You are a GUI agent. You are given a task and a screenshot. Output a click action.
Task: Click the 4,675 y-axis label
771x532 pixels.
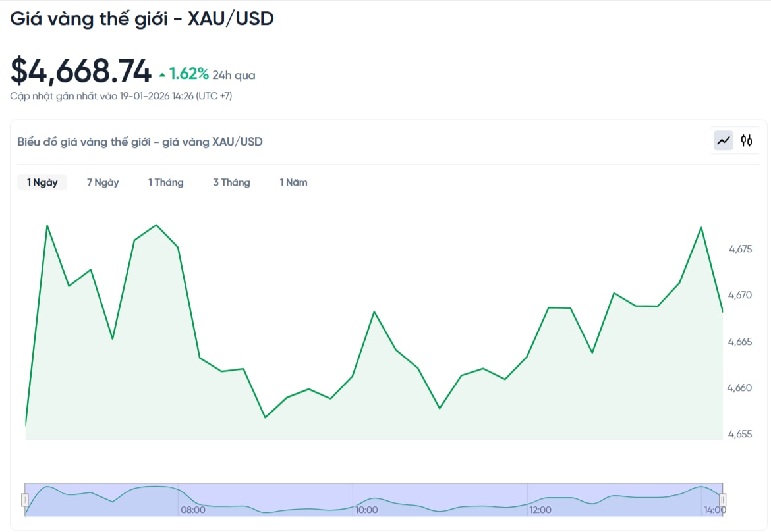(740, 249)
